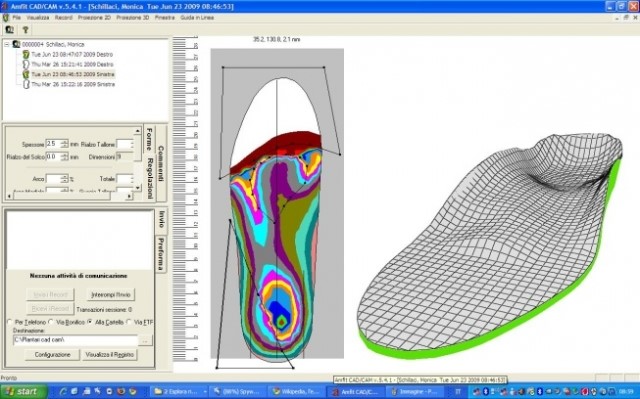Open the Proiezione 3D menu

(133, 18)
